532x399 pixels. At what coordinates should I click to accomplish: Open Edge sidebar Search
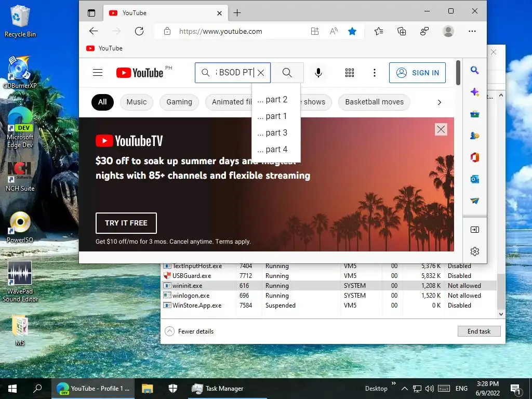tap(475, 70)
